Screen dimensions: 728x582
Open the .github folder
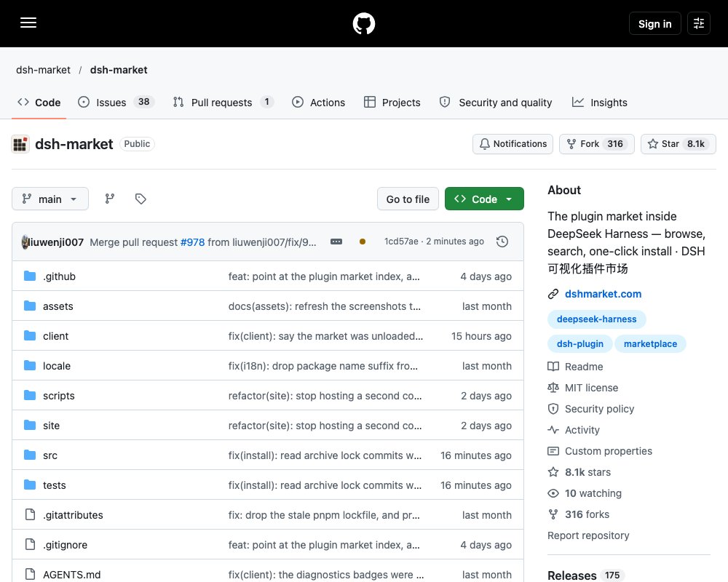60,276
